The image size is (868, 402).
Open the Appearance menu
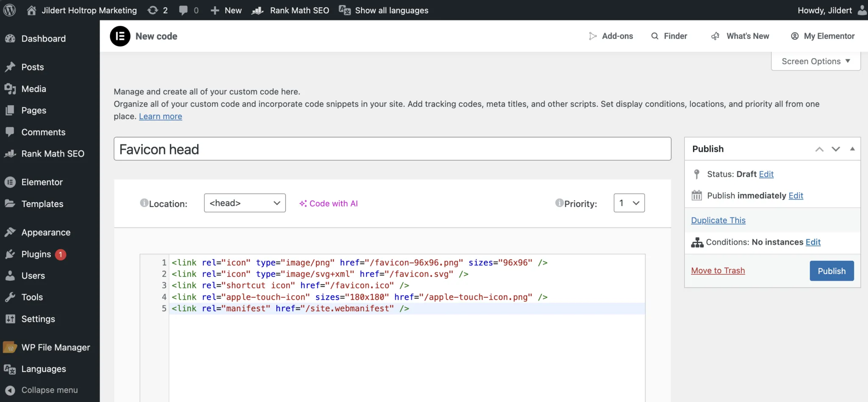pos(45,232)
